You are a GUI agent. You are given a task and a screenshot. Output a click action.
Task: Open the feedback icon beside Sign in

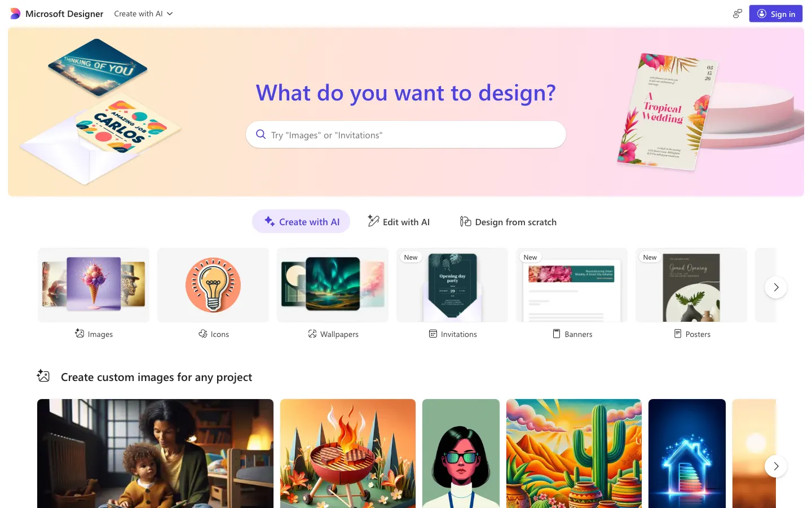tap(737, 14)
